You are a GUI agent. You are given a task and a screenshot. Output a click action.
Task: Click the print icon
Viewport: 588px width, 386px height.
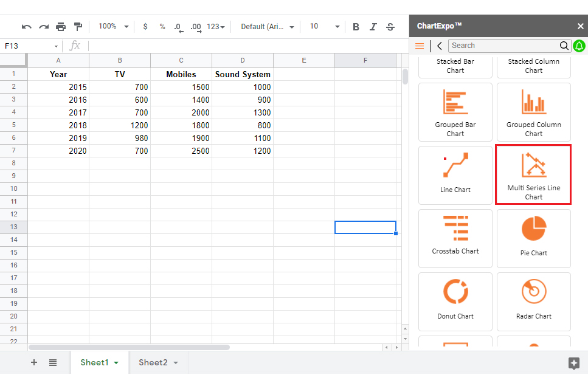61,27
